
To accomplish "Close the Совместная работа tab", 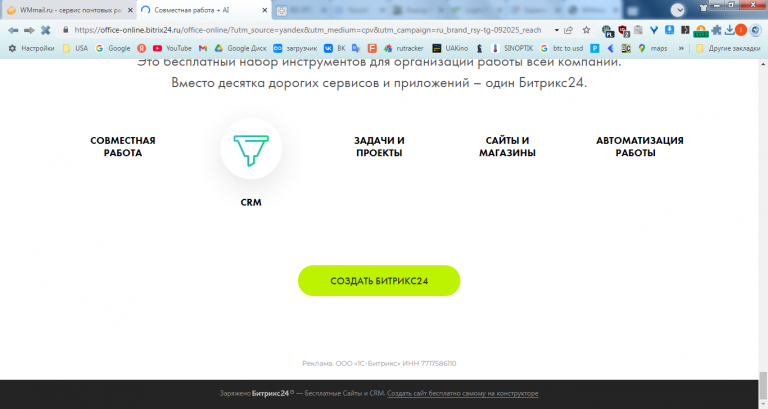I will click(x=264, y=10).
